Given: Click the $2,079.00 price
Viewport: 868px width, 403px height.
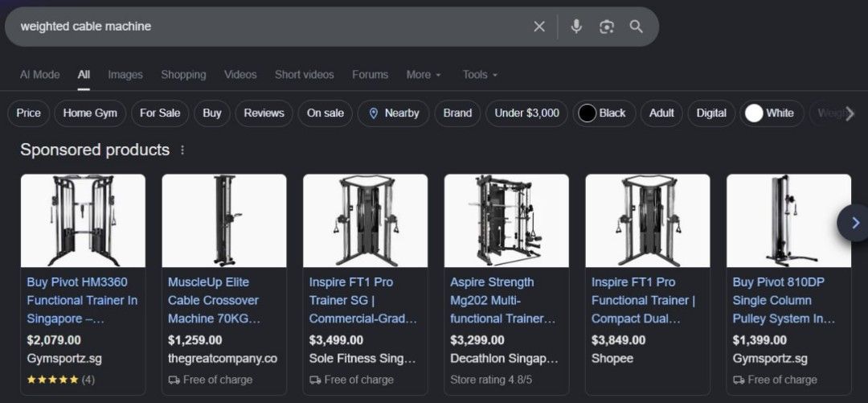Looking at the screenshot, I should pos(54,340).
